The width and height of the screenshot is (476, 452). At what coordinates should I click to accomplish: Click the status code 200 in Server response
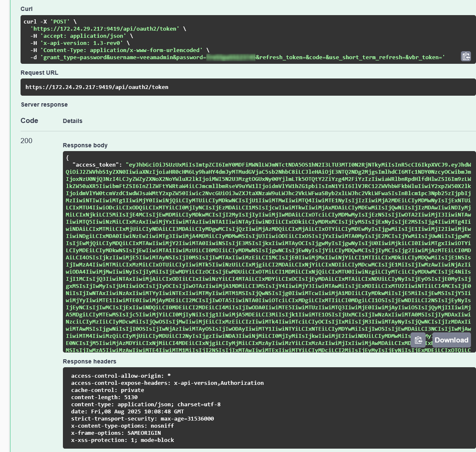click(x=26, y=141)
